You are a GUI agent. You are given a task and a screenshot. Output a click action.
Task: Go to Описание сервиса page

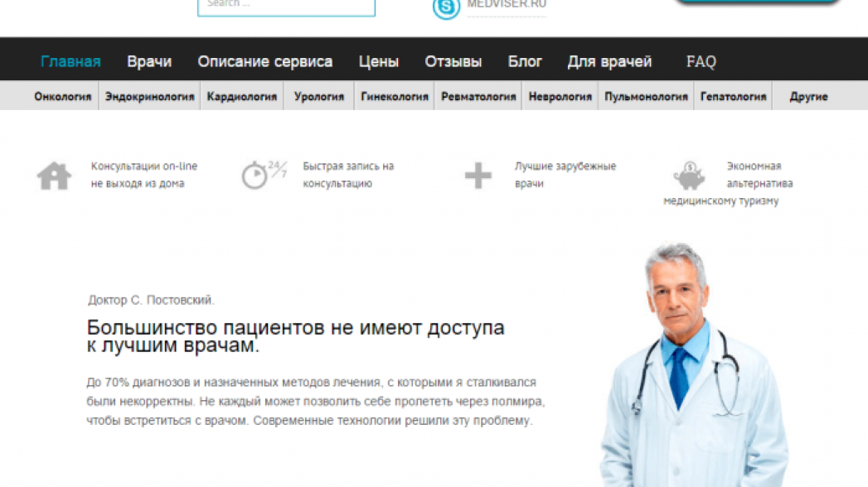tap(264, 62)
